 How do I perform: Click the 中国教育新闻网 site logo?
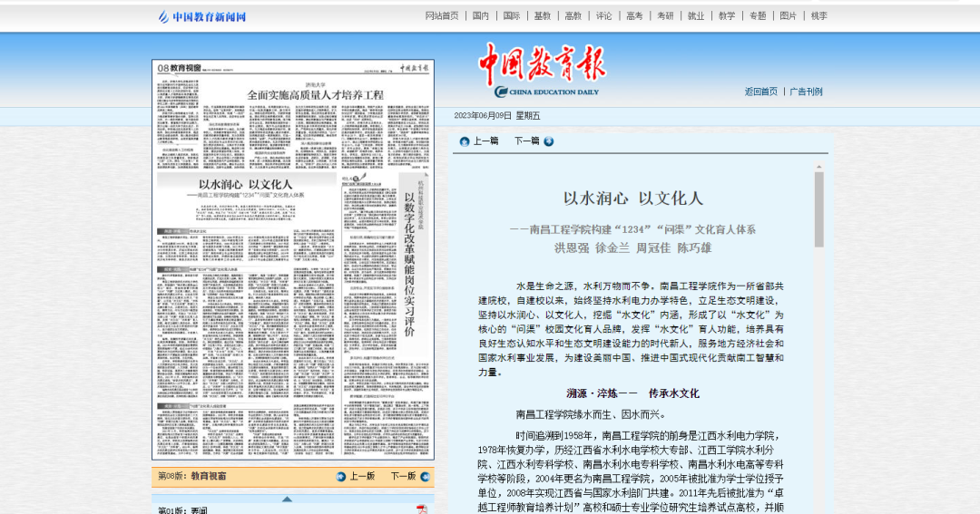coord(201,16)
